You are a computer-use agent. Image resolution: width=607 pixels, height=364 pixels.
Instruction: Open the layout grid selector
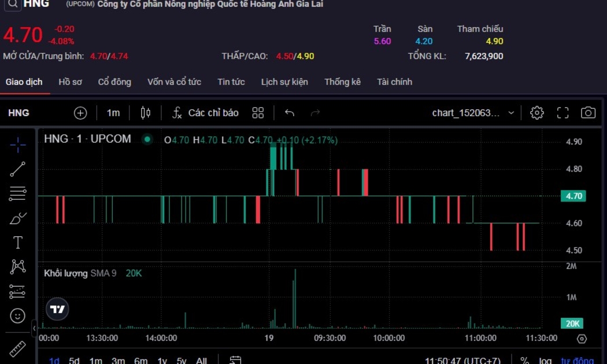tap(258, 113)
